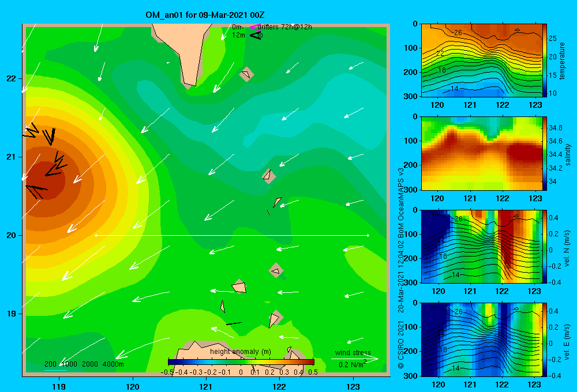577x392 pixels.
Task: Click latitude label 19 on main map
Action: coord(12,314)
